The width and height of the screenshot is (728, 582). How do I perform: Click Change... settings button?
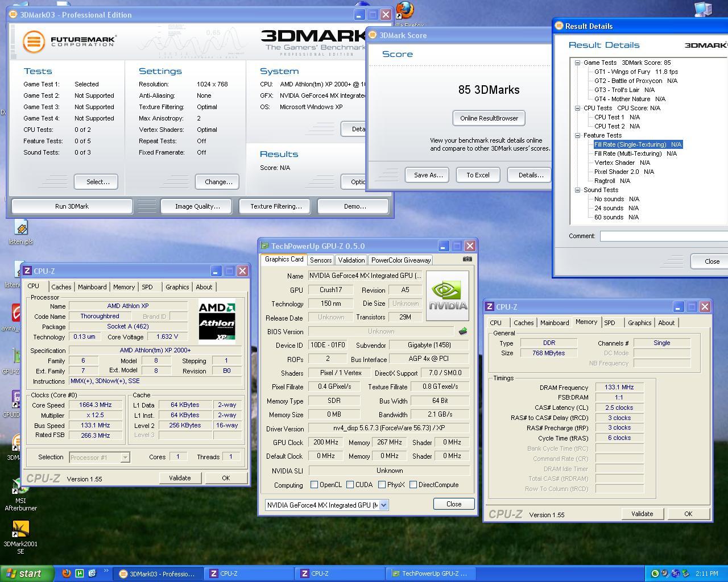click(218, 182)
